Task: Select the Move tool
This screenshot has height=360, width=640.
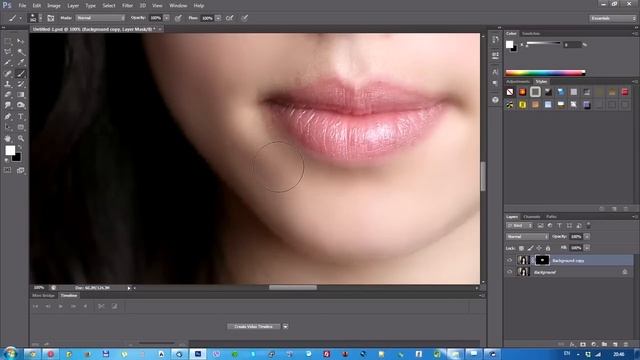Action: coord(20,41)
